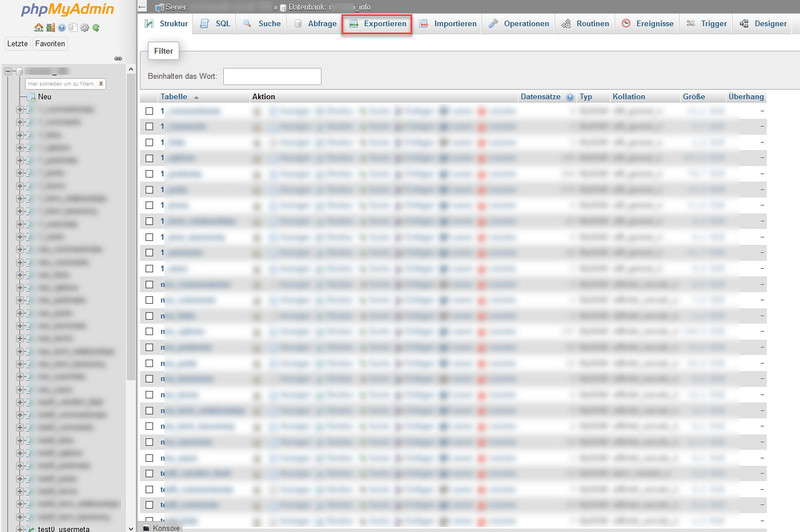Click the Home house icon
Screen dimensions: 800x532
pos(39,27)
